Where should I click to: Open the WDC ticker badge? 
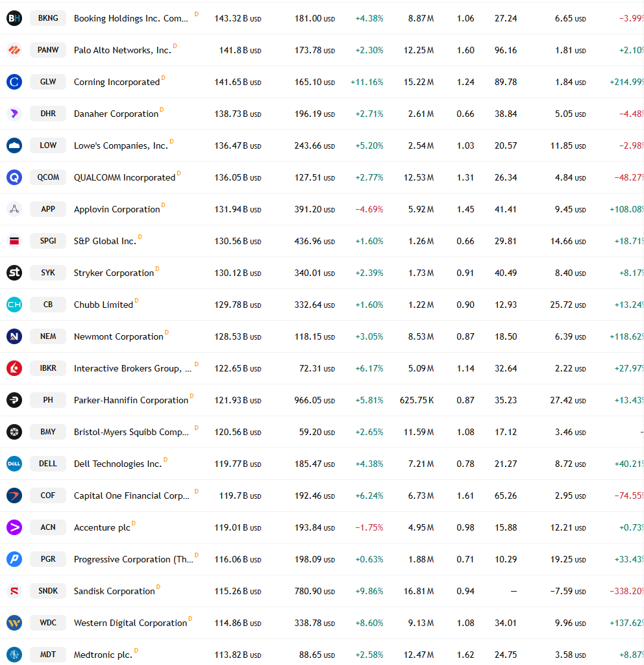click(48, 623)
